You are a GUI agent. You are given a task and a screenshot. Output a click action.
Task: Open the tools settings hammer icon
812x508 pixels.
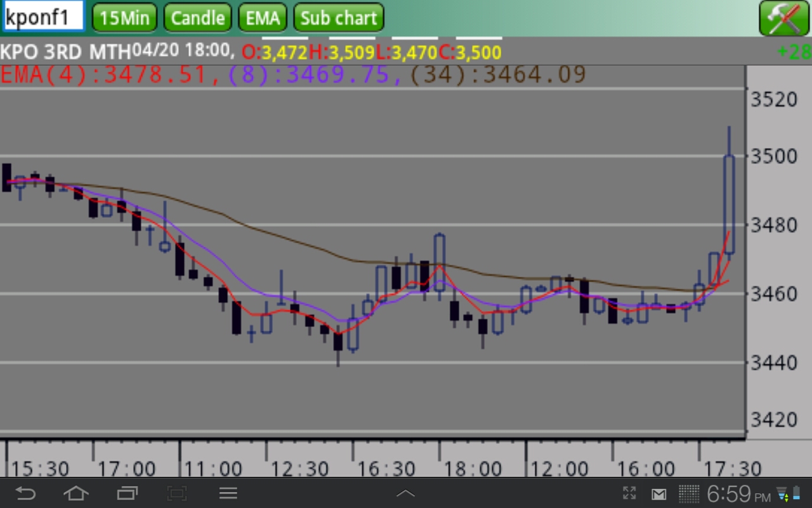coord(783,18)
